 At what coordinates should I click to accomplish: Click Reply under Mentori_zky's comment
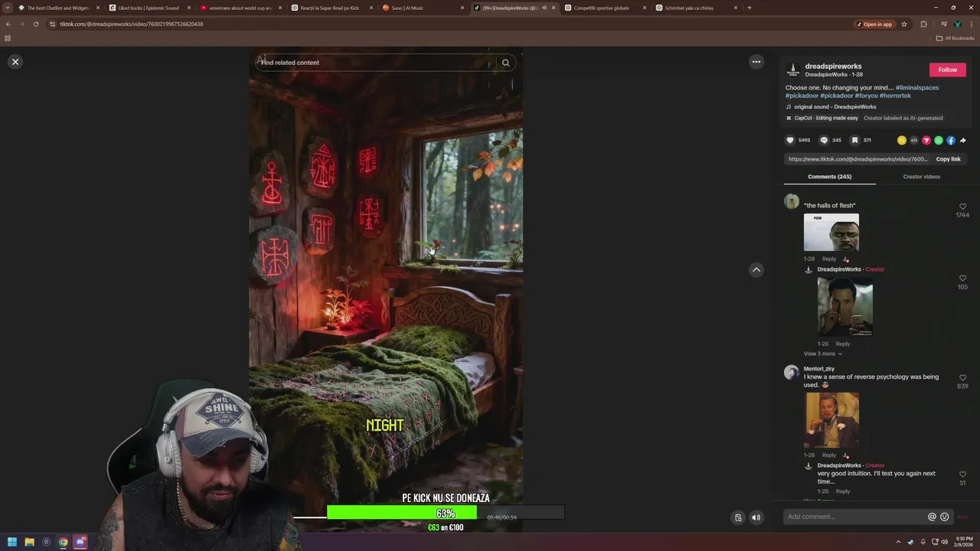point(829,455)
